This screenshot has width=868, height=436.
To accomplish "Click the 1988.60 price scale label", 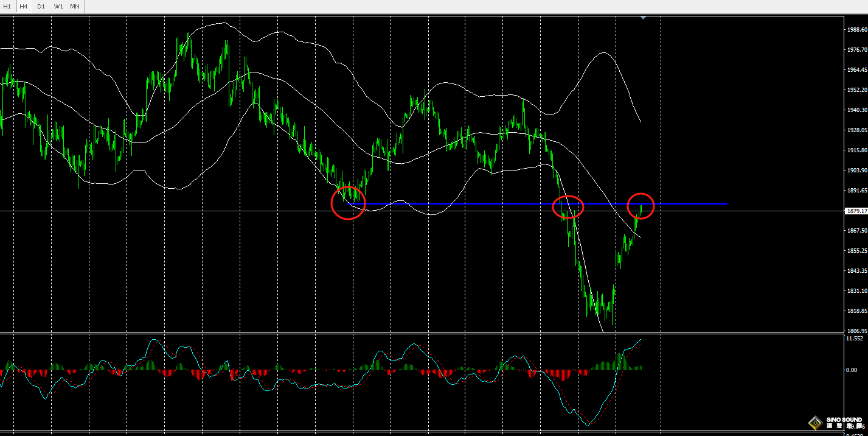I will coord(856,29).
